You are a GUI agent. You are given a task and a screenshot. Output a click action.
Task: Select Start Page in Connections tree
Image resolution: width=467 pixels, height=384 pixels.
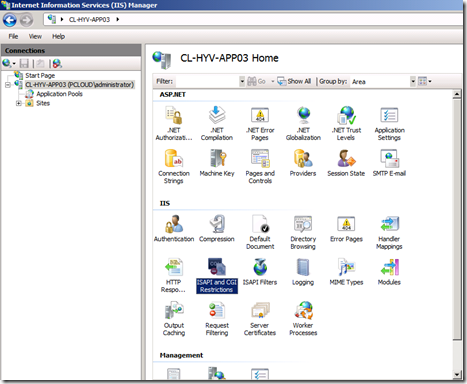tap(40, 75)
